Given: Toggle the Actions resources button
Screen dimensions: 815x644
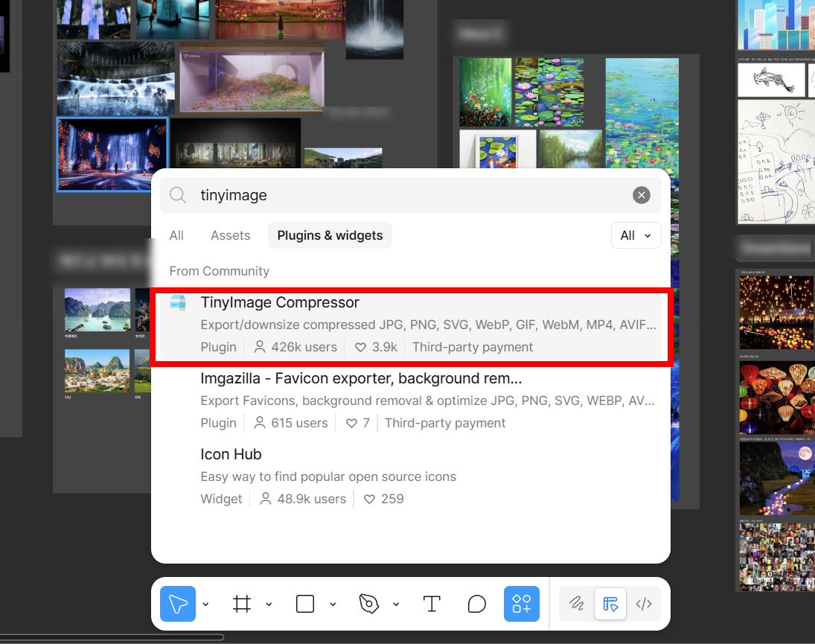Looking at the screenshot, I should click(x=521, y=604).
